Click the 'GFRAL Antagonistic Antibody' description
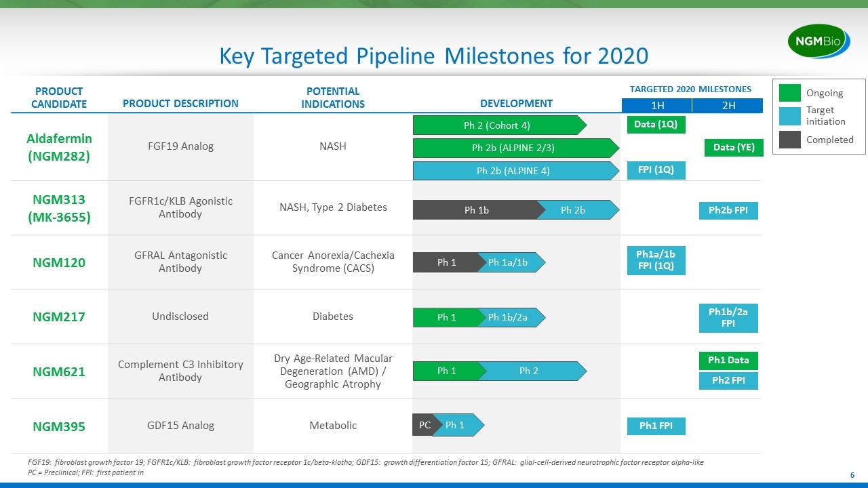 (x=180, y=262)
